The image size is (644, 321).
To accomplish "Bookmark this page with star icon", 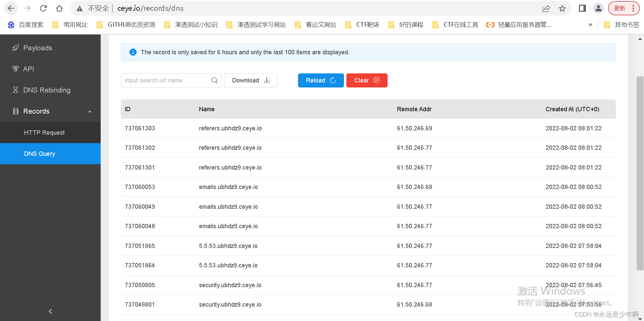I will click(562, 8).
